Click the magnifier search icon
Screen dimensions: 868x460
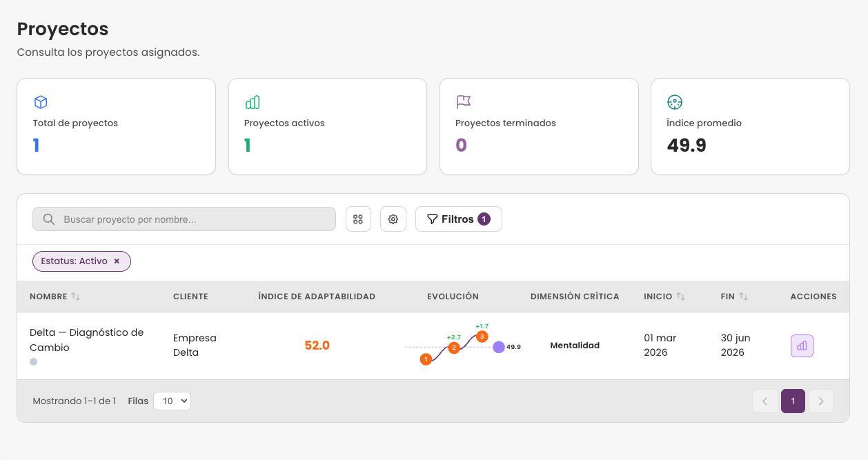tap(49, 219)
